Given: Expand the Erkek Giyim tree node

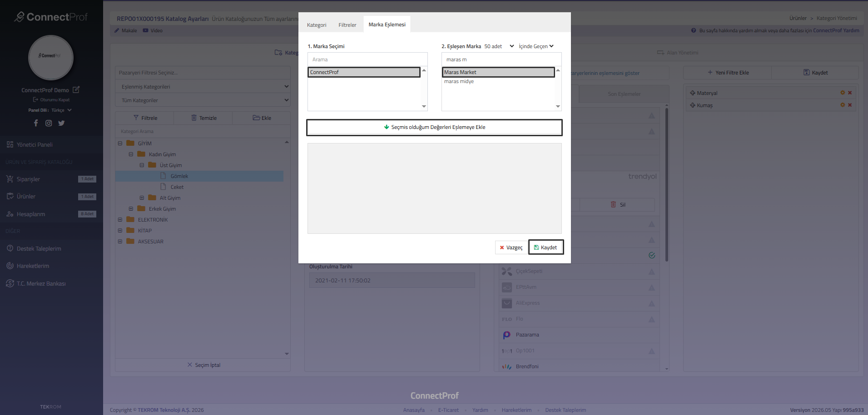Looking at the screenshot, I should 131,209.
